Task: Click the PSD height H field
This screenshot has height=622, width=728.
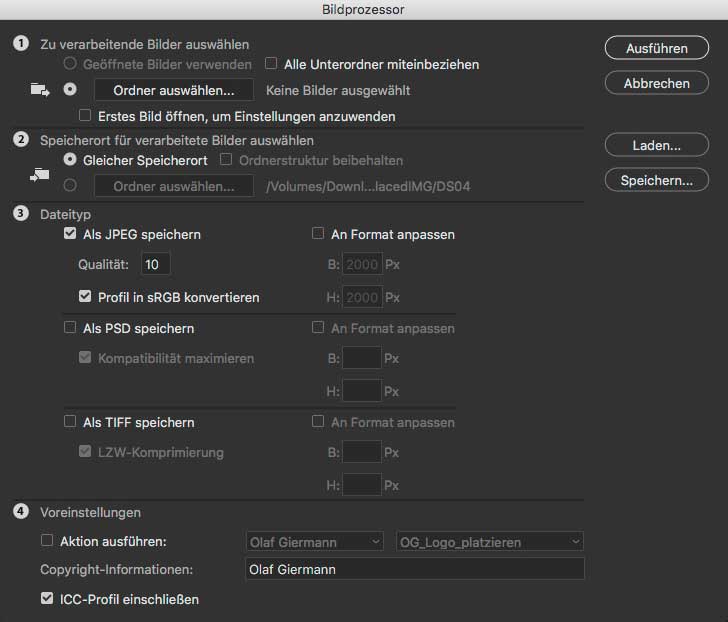Action: click(362, 391)
